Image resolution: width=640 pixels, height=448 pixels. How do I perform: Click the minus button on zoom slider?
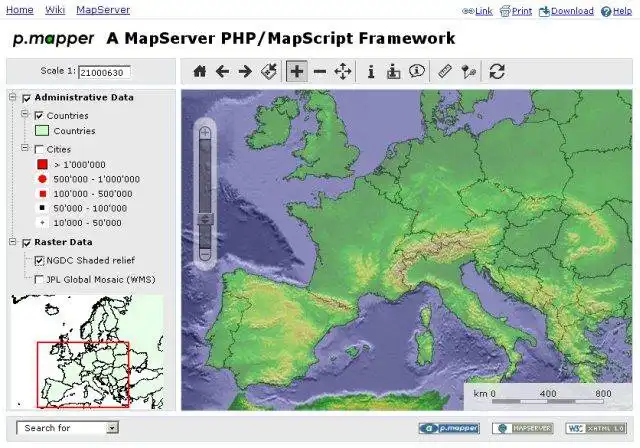pos(205,255)
